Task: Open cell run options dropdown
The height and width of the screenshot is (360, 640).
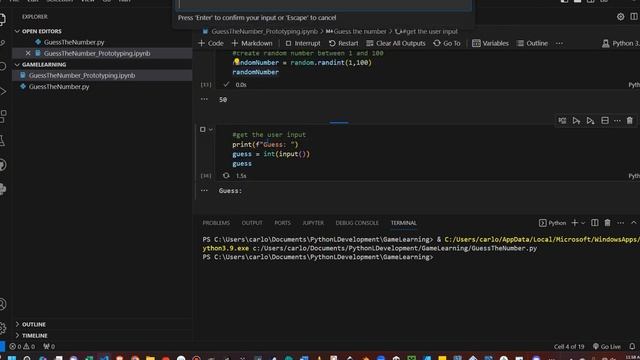Action: 211,129
